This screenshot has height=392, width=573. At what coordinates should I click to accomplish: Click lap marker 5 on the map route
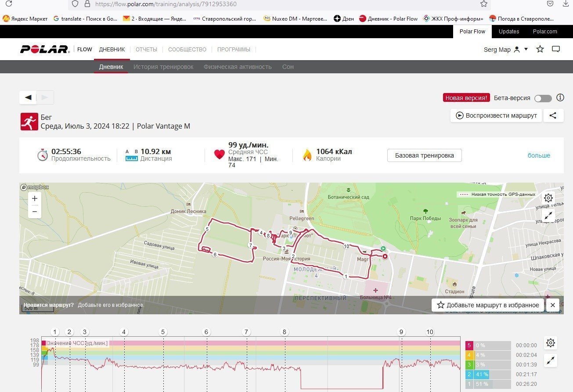(207, 229)
